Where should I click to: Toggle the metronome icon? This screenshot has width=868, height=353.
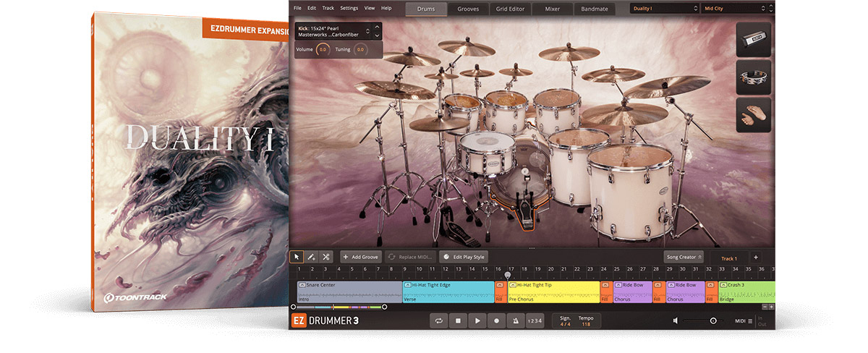click(514, 320)
